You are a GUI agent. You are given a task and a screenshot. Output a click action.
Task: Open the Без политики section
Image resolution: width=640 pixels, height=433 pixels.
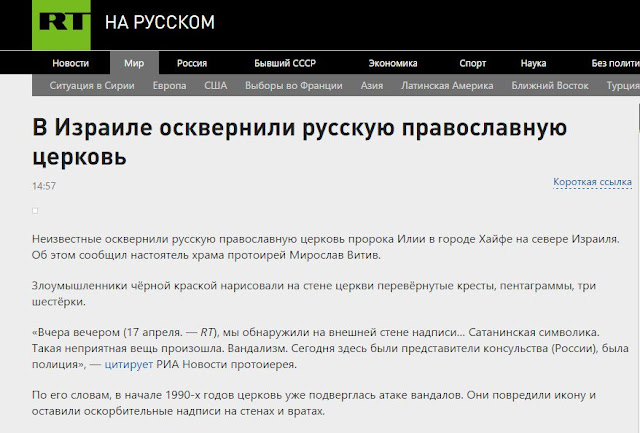tap(616, 63)
